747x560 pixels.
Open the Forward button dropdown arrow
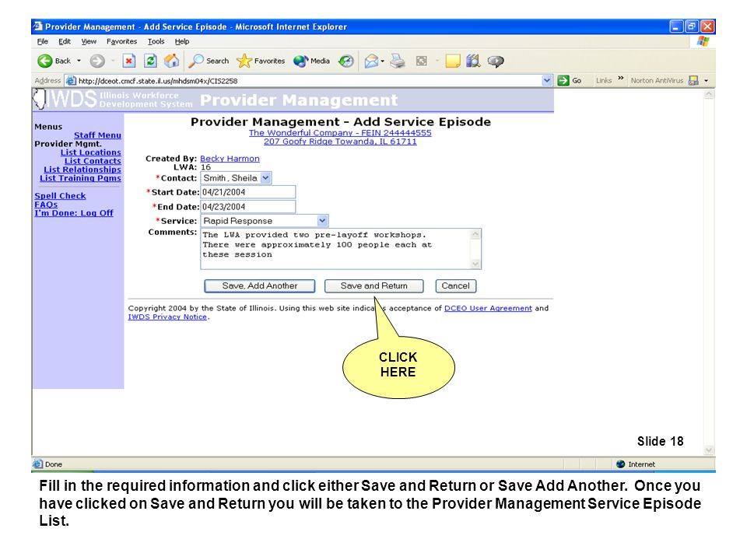112,61
